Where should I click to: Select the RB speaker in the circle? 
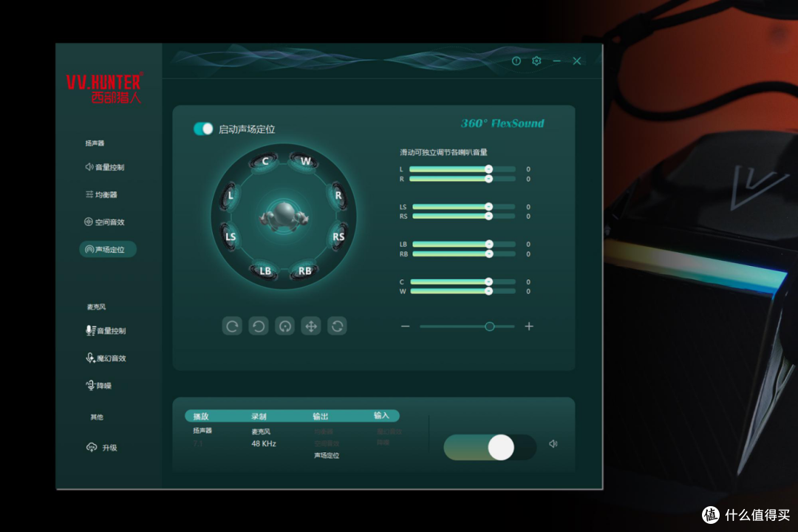point(304,271)
